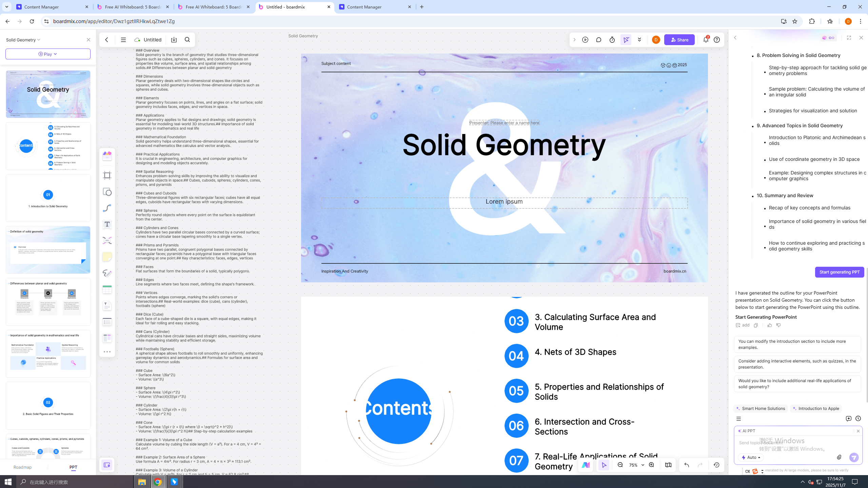Viewport: 868px width, 488px height.
Task: Switch to the Roadmap tab
Action: (22, 467)
